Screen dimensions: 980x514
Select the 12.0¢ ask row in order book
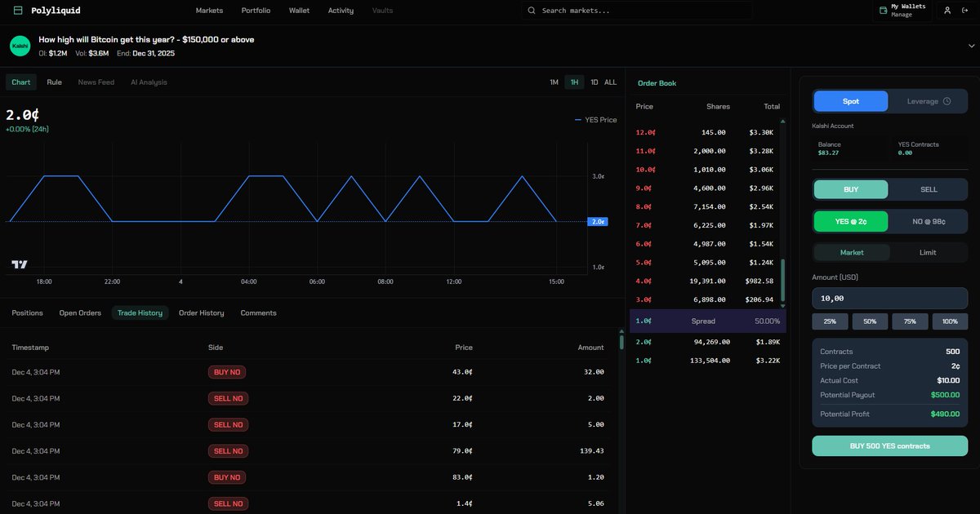click(x=707, y=132)
